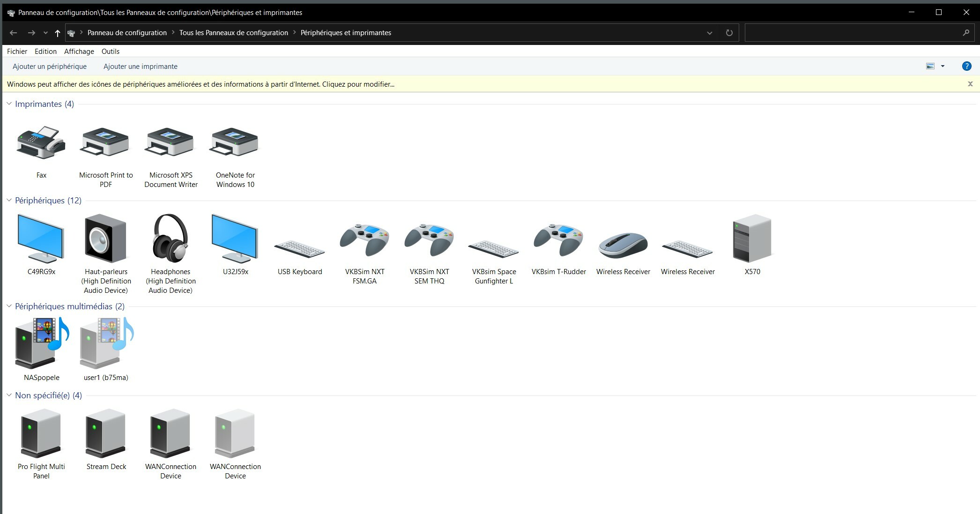Open the Affichage menu
Screen dimensions: 980x514
click(79, 52)
